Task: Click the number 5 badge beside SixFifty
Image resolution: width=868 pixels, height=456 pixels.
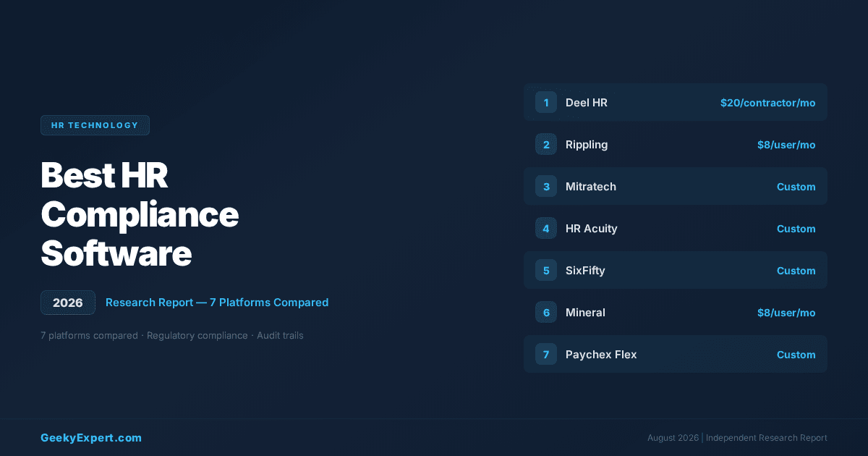Action: tap(546, 270)
